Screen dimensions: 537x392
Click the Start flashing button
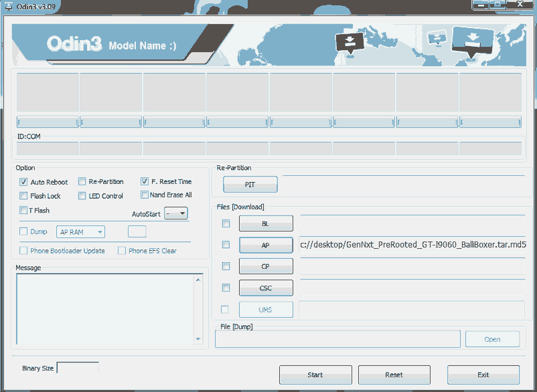tap(315, 375)
